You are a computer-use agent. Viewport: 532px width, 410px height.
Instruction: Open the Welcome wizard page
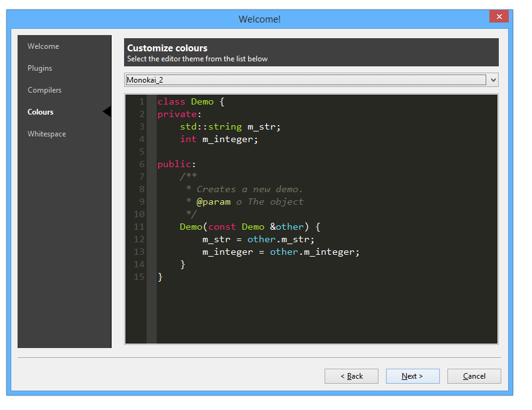43,46
